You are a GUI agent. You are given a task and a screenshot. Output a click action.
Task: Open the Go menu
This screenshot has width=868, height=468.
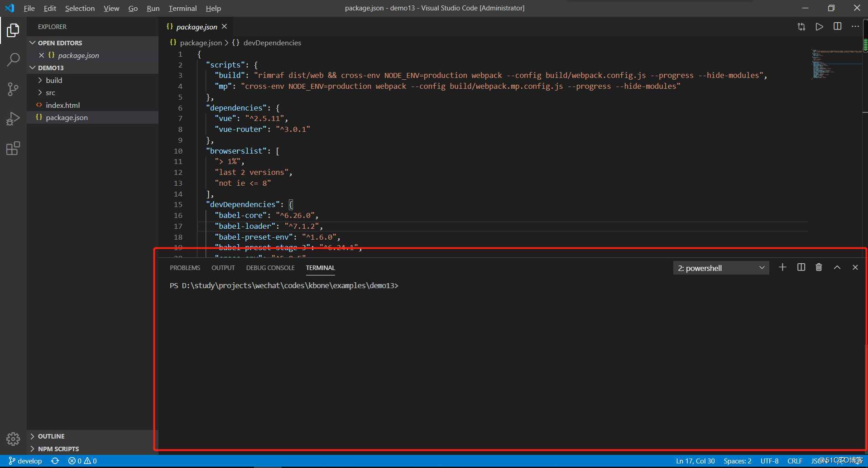[x=133, y=8]
